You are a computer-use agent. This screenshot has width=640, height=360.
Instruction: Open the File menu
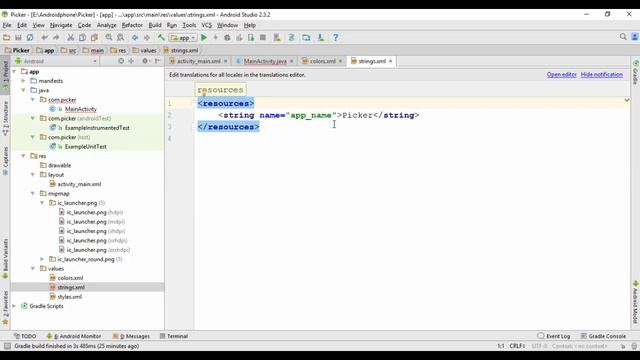click(x=7, y=25)
